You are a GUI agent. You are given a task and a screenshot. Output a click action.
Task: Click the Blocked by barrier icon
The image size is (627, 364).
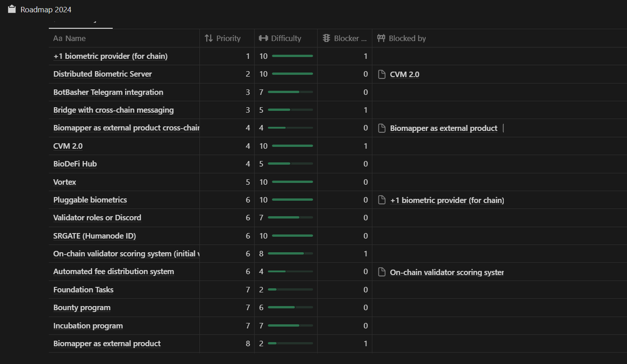(x=381, y=38)
